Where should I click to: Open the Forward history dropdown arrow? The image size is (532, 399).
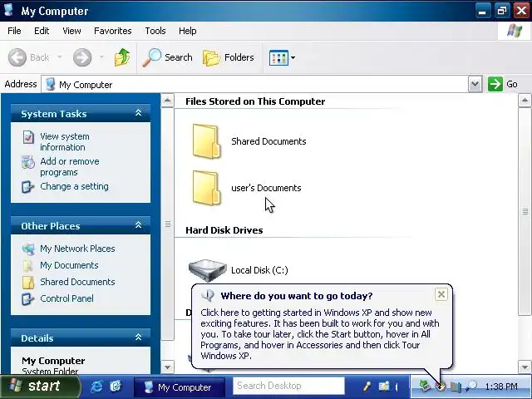pyautogui.click(x=101, y=57)
